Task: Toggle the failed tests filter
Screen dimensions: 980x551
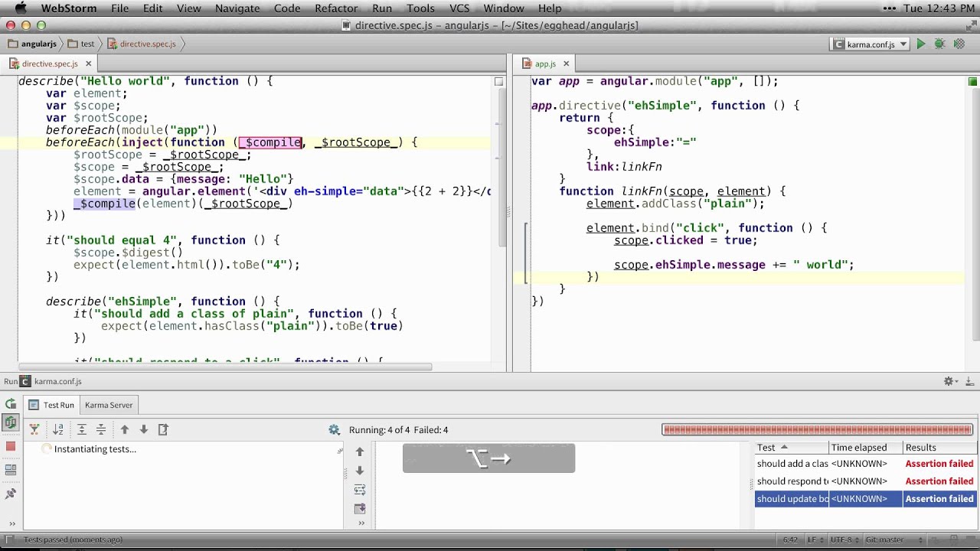Action: (34, 430)
